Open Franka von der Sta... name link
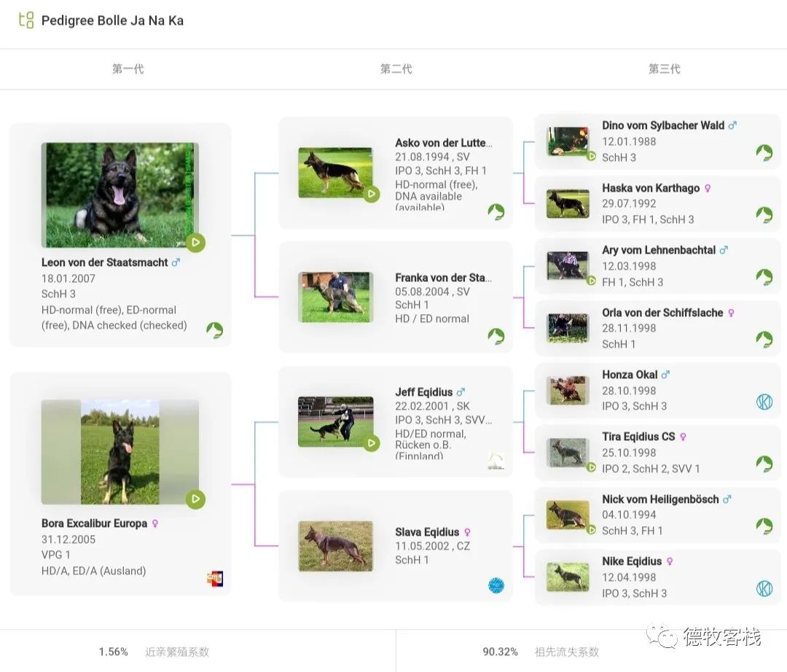Viewport: 787px width, 672px height. (x=443, y=278)
